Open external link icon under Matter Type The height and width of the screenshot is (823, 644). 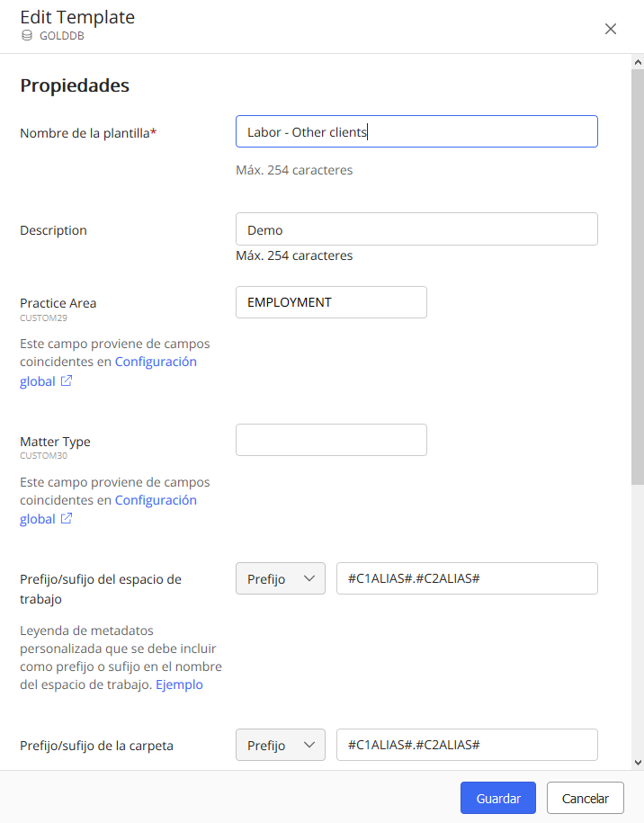point(67,519)
